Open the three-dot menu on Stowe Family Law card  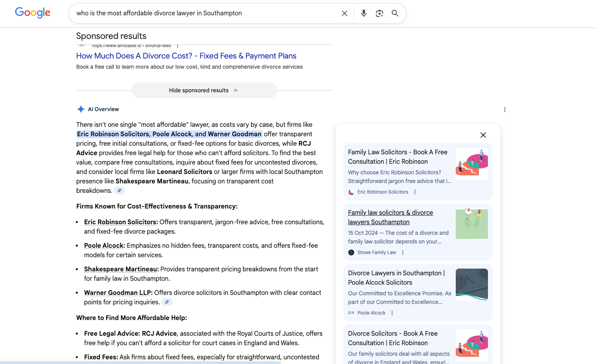tap(402, 252)
